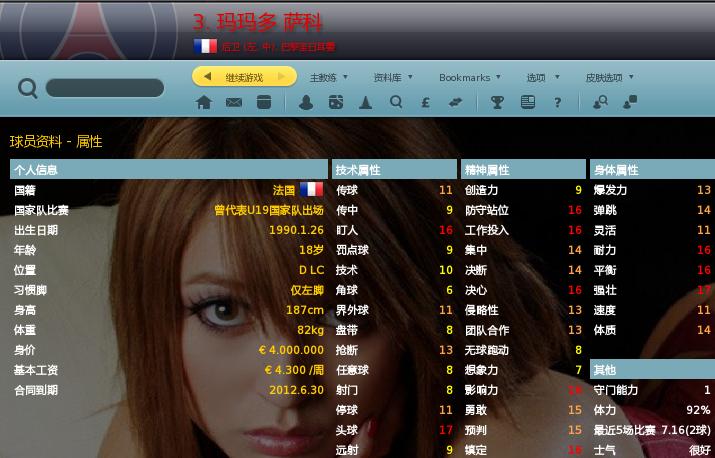Click the 头球 attribute row
Image resolution: width=715 pixels, height=458 pixels.
tap(394, 430)
